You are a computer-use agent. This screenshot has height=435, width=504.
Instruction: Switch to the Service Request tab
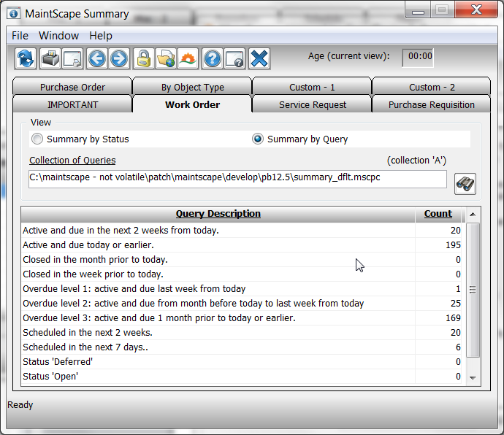[313, 104]
